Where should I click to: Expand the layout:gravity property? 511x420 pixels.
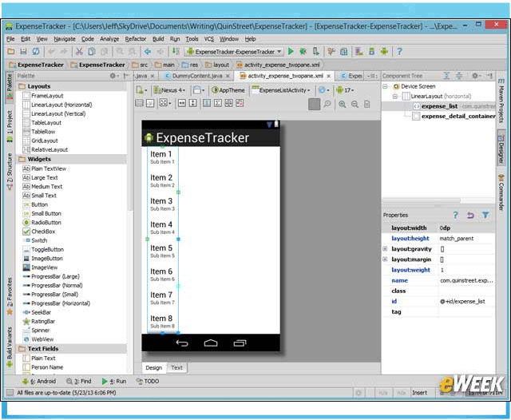click(385, 248)
